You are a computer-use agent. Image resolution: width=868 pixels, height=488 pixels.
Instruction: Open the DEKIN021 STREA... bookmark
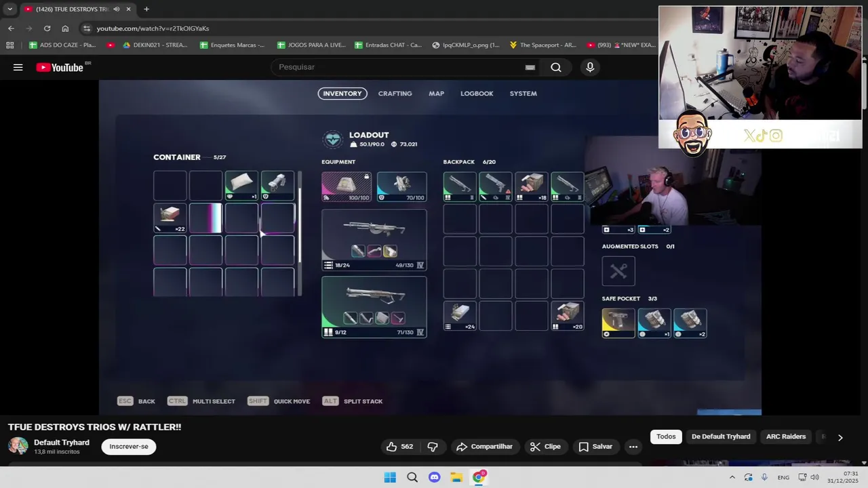coord(155,45)
